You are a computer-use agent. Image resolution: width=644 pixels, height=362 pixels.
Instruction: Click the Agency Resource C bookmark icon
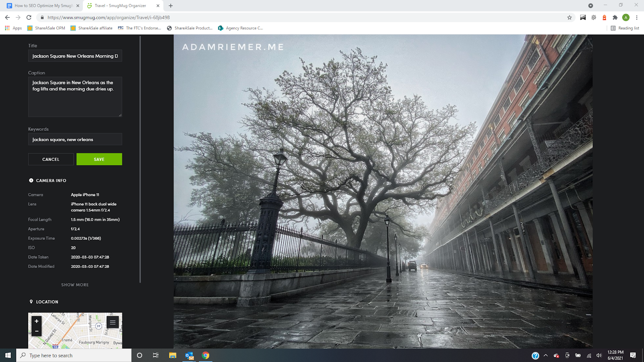click(x=221, y=28)
